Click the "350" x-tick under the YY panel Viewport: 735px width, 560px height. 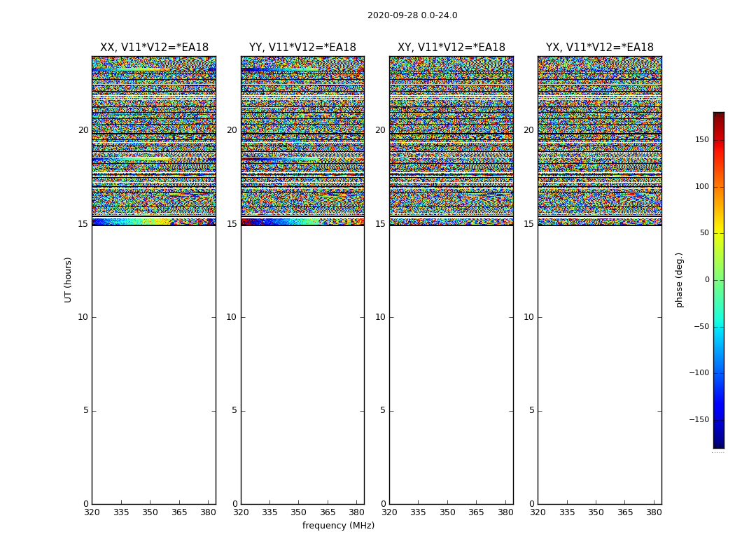(x=299, y=512)
